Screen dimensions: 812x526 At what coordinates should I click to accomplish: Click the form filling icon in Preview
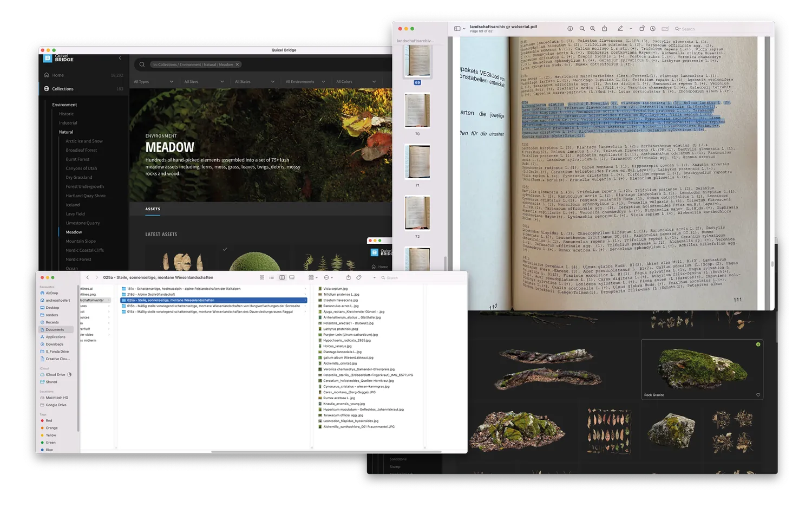point(665,29)
